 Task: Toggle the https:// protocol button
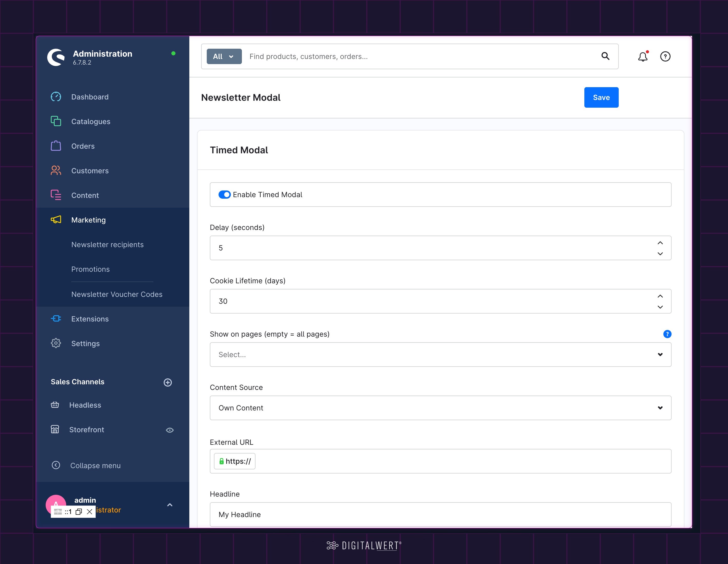235,461
